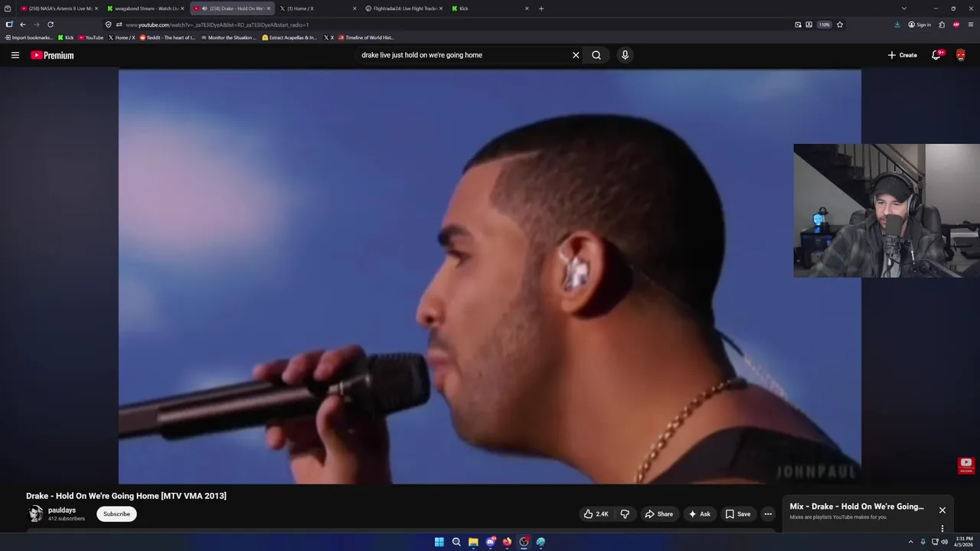Open the Windows Start menu
980x551 pixels.
(439, 542)
